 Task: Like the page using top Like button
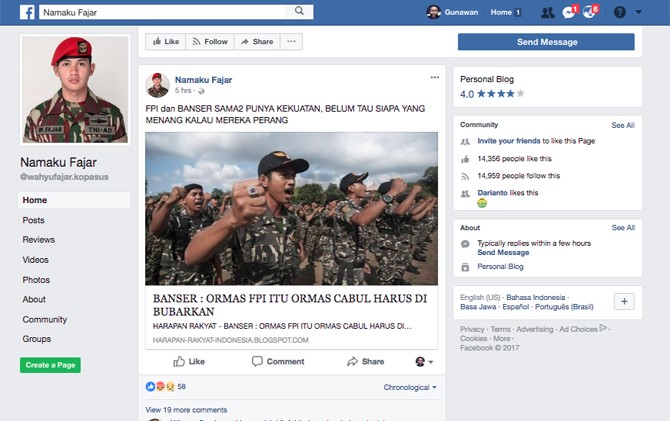(x=166, y=42)
